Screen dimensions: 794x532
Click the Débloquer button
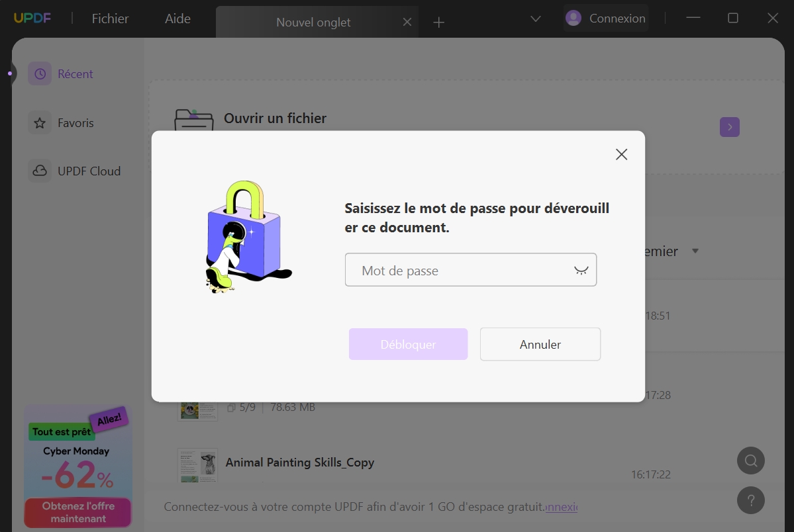408,344
